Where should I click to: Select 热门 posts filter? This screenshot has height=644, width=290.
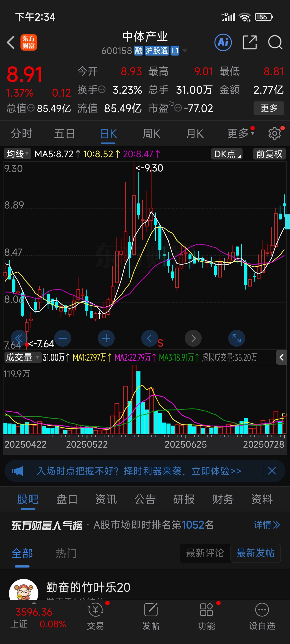pyautogui.click(x=66, y=553)
